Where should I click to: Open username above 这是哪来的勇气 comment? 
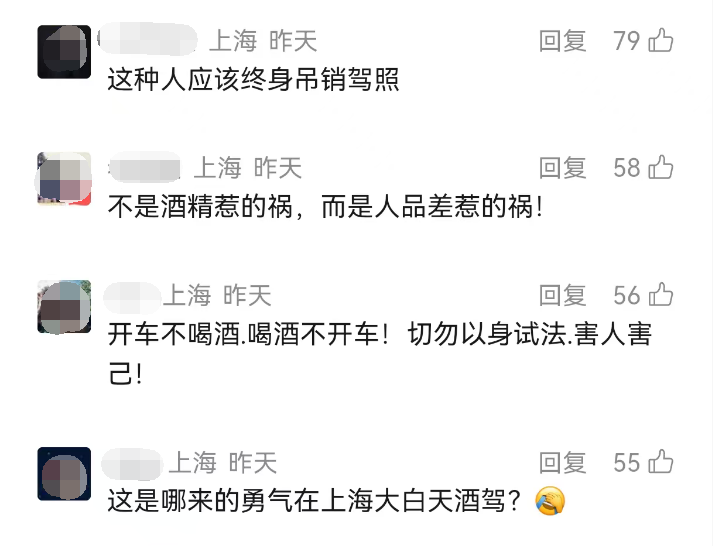coord(131,463)
